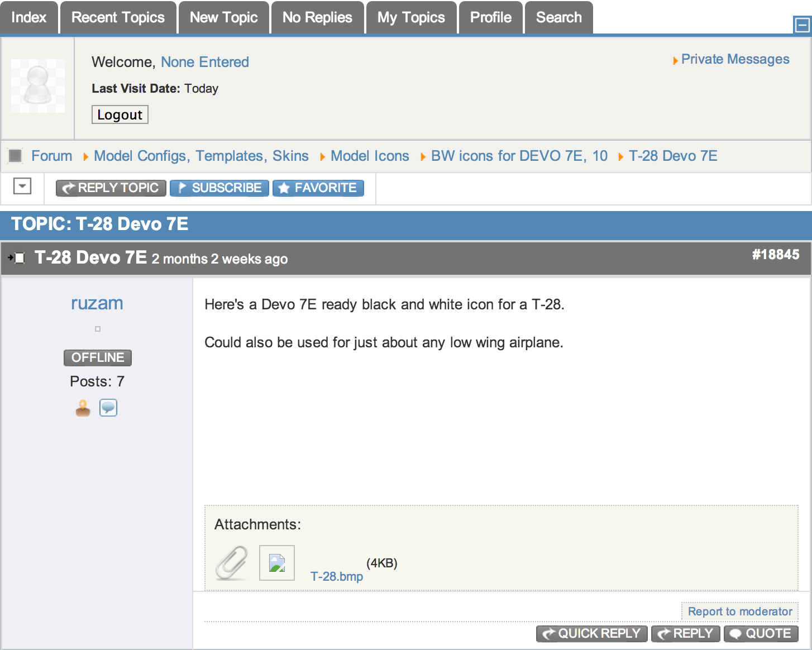Open BW icons for DEVO 7E, 10 breadcrumb
Screen dimensions: 812x650
point(519,156)
